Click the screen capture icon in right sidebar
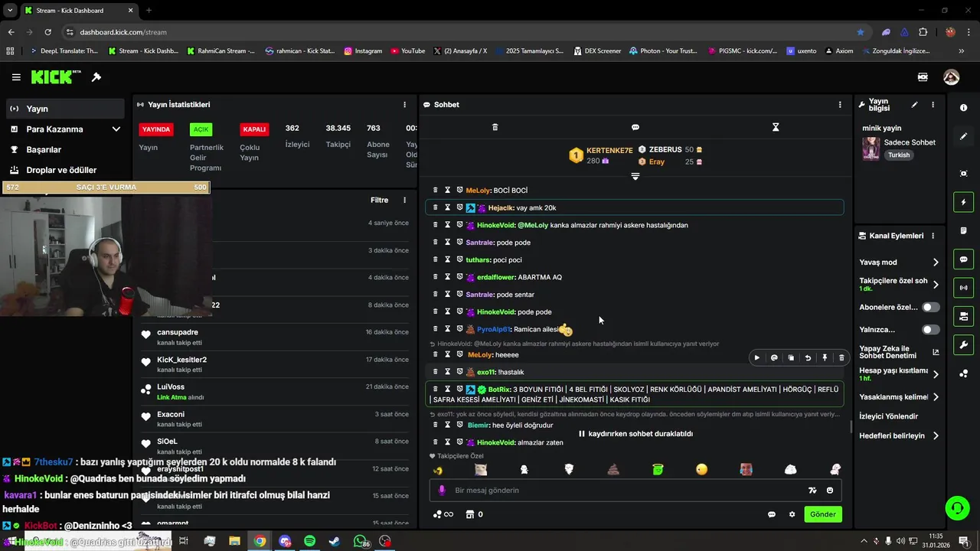Image resolution: width=980 pixels, height=551 pixels. coord(964,174)
